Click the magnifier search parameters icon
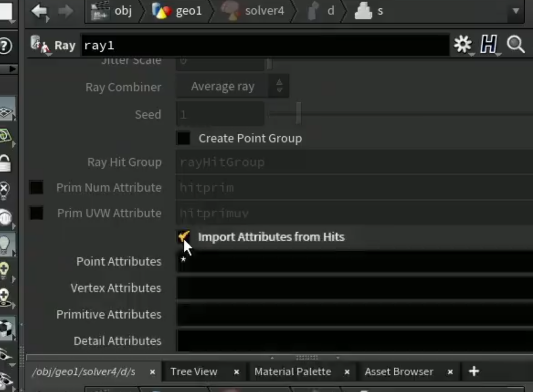533x392 pixels. [x=515, y=45]
